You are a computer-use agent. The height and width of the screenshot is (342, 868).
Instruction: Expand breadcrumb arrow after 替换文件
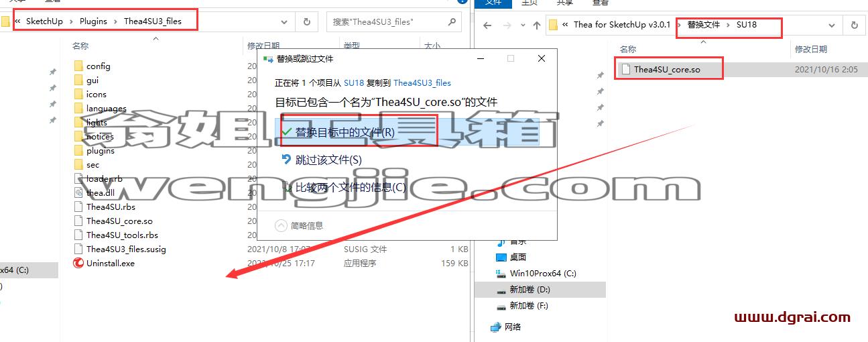tap(728, 25)
